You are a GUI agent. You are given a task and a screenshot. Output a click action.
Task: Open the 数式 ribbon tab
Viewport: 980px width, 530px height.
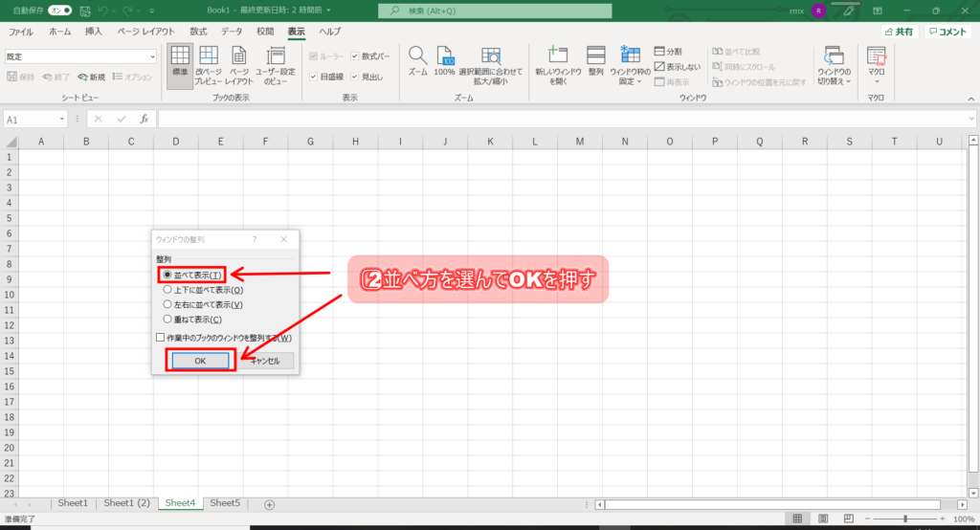pyautogui.click(x=198, y=32)
